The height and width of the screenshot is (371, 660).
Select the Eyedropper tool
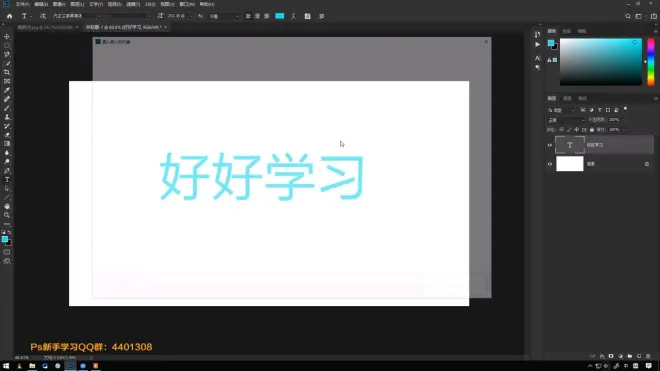(x=7, y=90)
